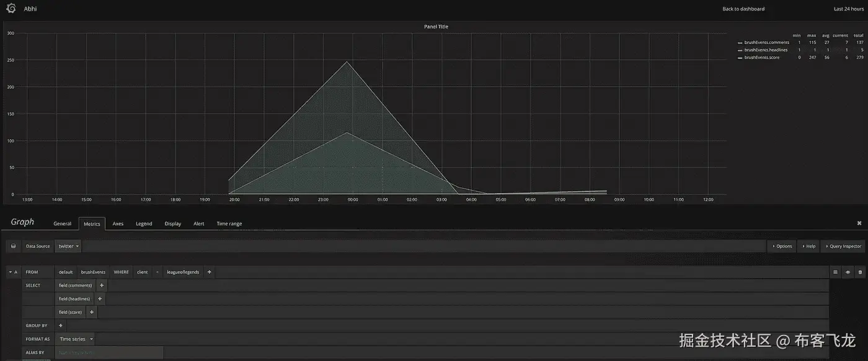The image size is (868, 361).
Task: Open the Legend tab
Action: click(x=144, y=224)
